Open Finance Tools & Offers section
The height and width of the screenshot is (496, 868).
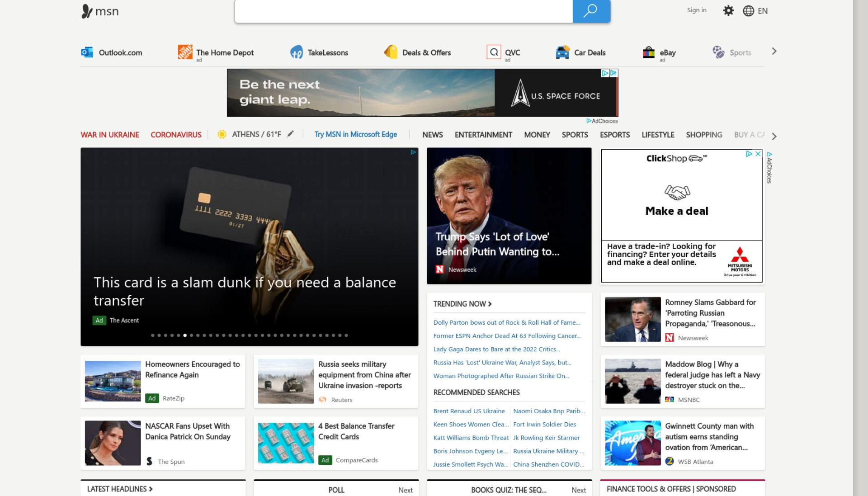(671, 489)
